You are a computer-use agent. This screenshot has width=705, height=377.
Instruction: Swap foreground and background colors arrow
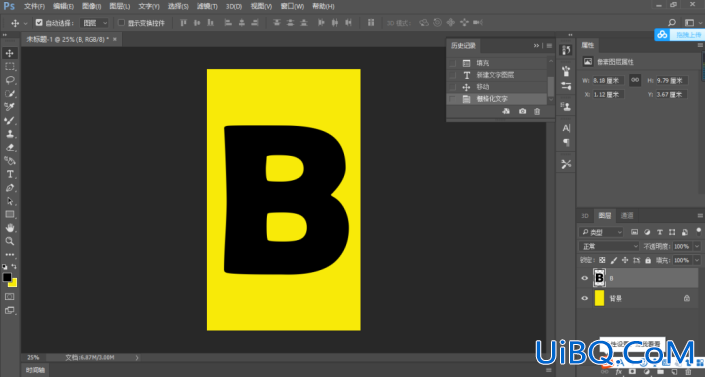coord(14,266)
